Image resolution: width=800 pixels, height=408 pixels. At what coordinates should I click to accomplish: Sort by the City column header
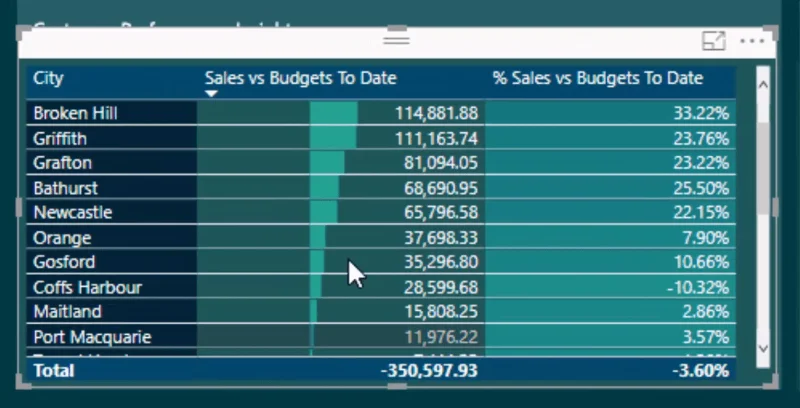[x=48, y=78]
